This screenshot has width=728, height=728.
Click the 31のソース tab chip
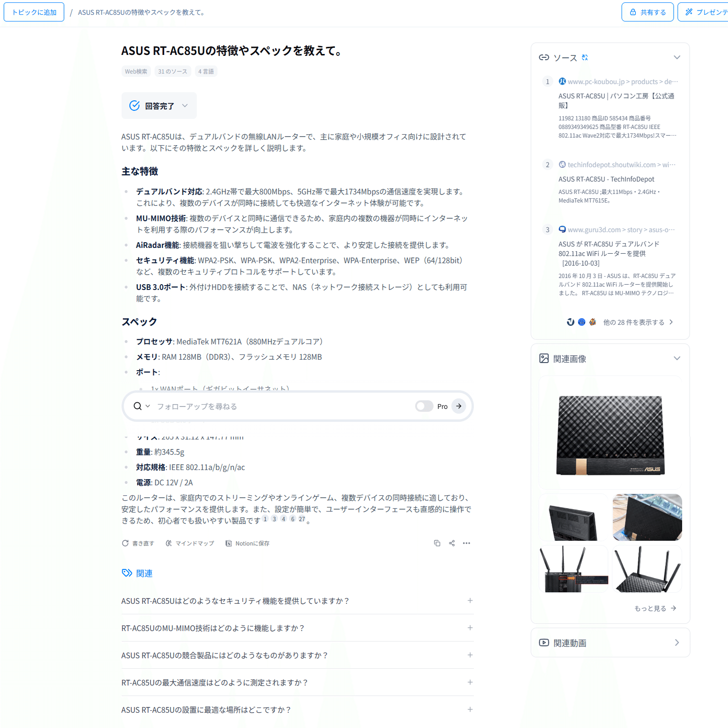pos(172,71)
